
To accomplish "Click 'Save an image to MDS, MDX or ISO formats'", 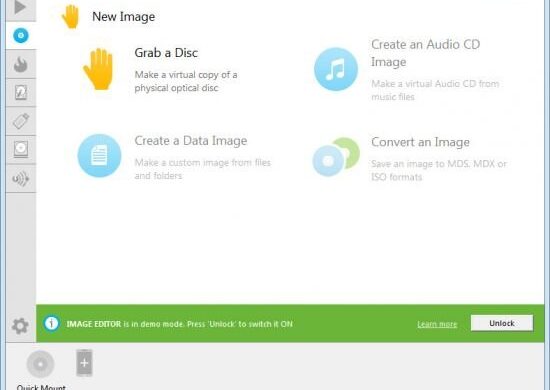I will click(x=439, y=170).
